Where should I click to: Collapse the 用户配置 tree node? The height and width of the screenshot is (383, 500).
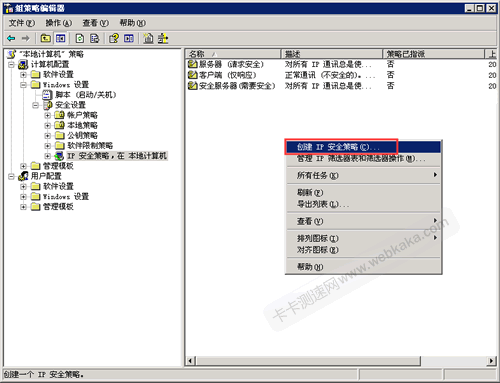[11, 176]
